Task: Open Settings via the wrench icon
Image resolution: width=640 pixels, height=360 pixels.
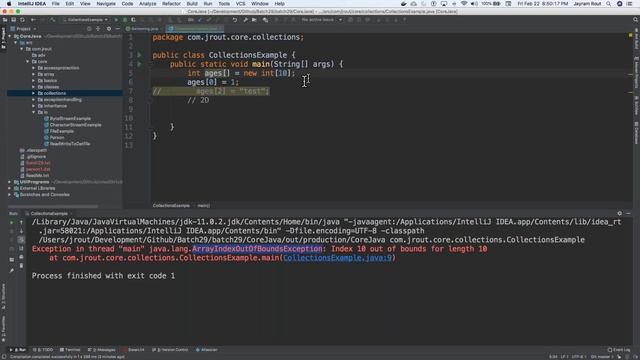Action: pos(245,20)
